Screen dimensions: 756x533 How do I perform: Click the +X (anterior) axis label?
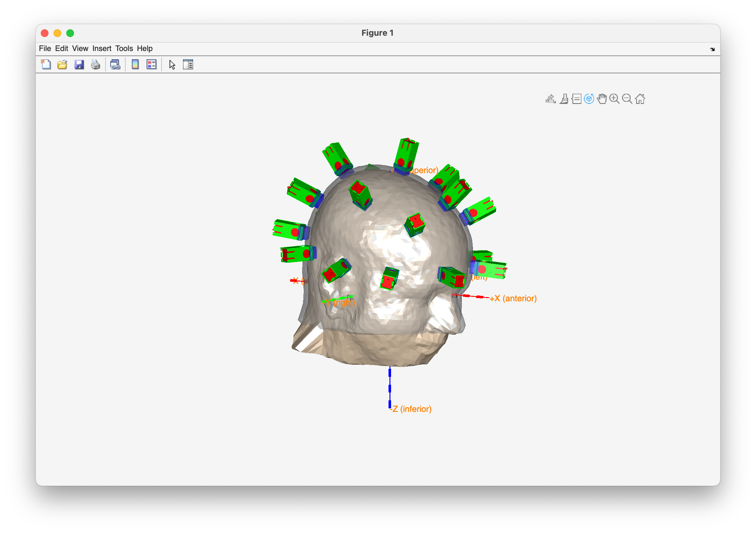(x=513, y=298)
